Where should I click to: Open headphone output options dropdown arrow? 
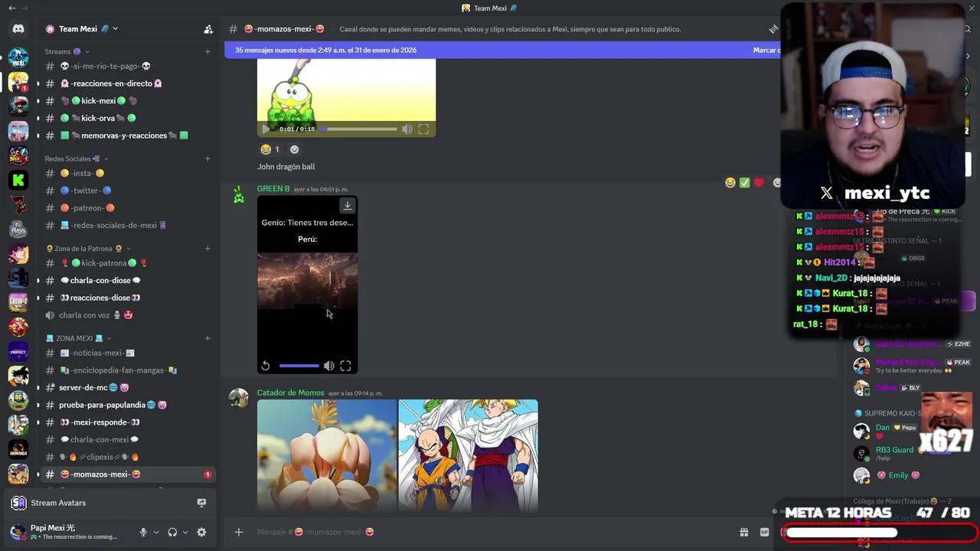(185, 533)
